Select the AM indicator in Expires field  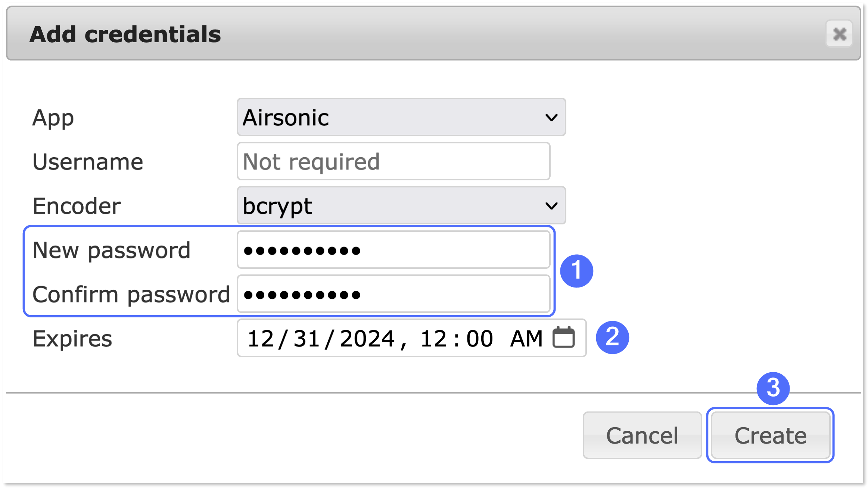coord(524,338)
